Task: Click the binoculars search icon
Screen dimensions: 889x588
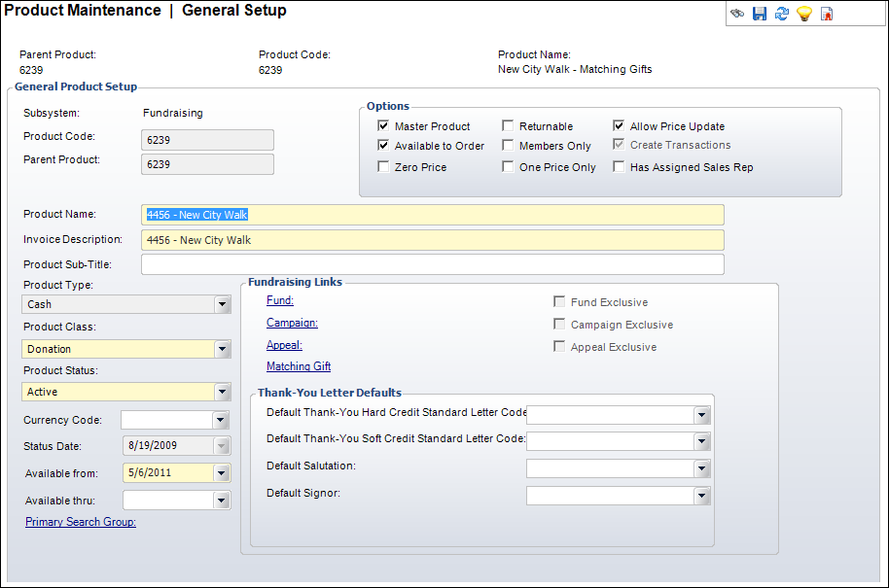Action: click(738, 14)
